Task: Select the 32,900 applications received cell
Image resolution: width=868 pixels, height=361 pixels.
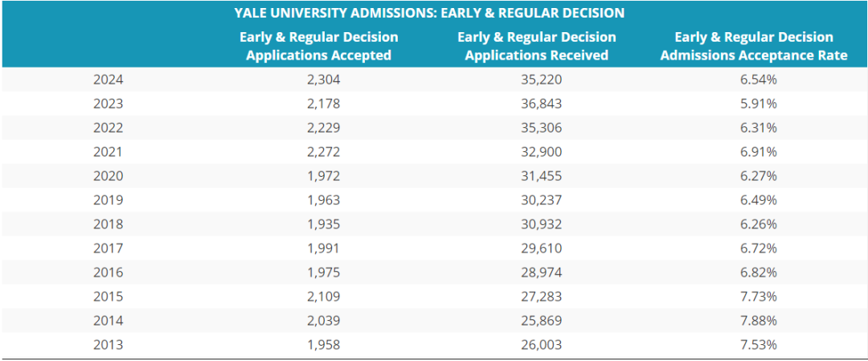Action: (x=536, y=152)
